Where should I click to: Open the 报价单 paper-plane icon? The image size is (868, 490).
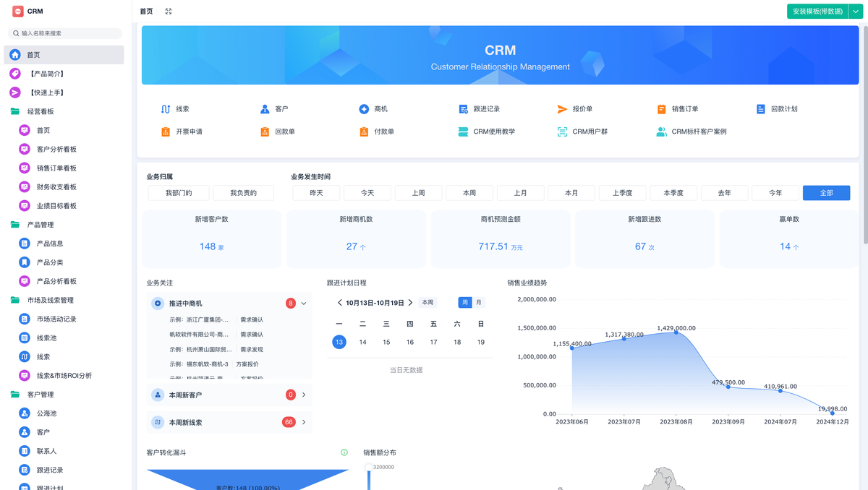(x=562, y=109)
